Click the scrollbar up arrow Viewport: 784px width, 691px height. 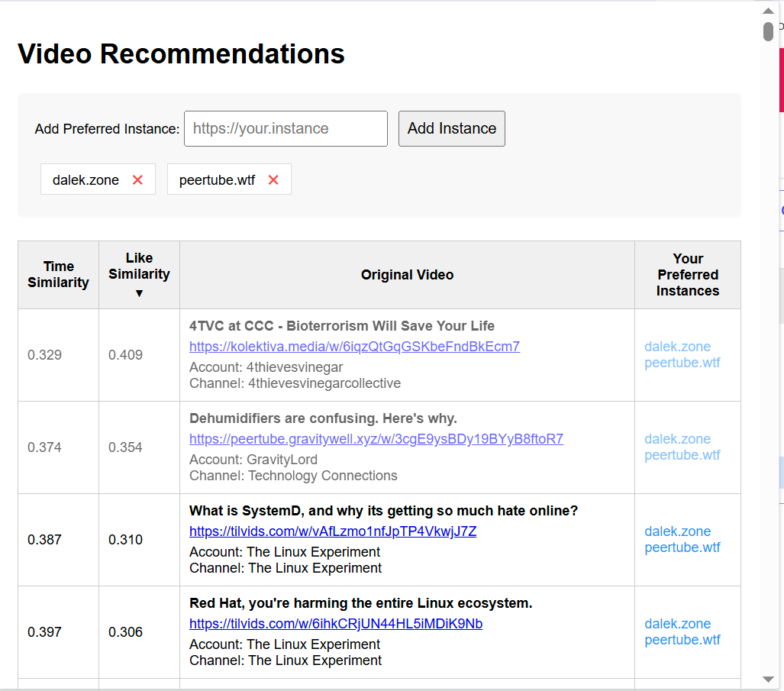tap(768, 11)
